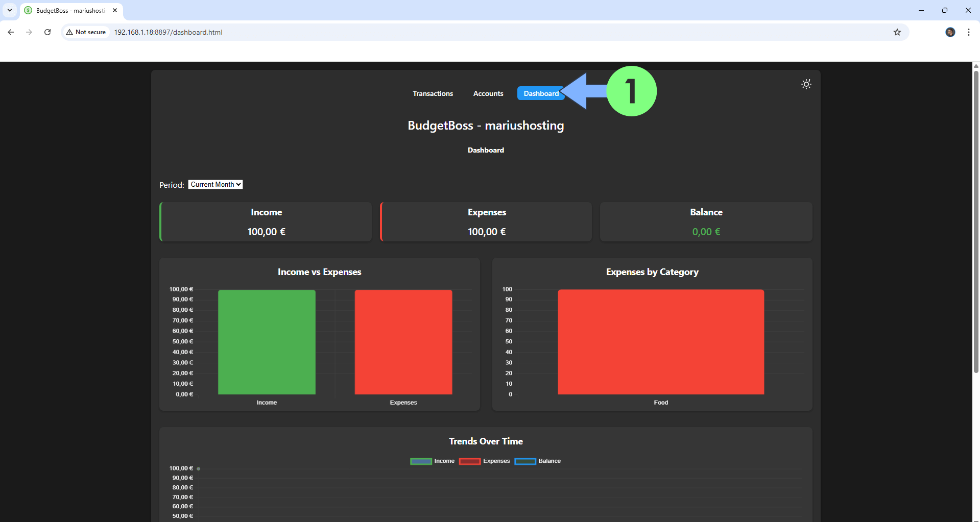The width and height of the screenshot is (980, 522).
Task: Click the Balance 0,00 € summary card
Action: click(x=706, y=222)
